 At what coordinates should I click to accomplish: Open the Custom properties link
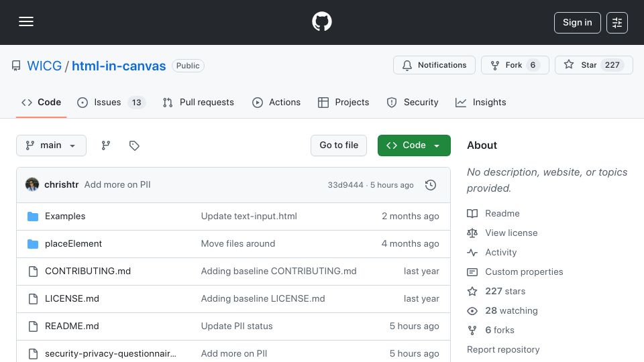pos(524,271)
